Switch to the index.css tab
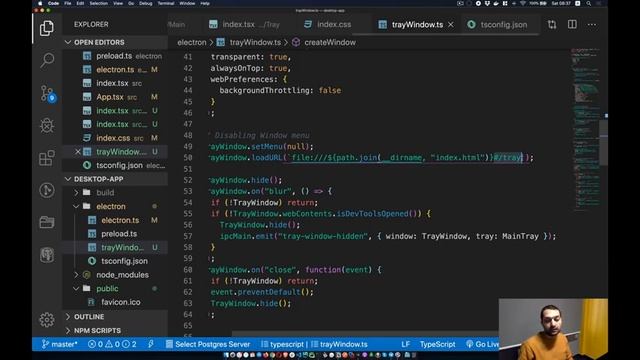This screenshot has height=360, width=640. tap(328, 24)
